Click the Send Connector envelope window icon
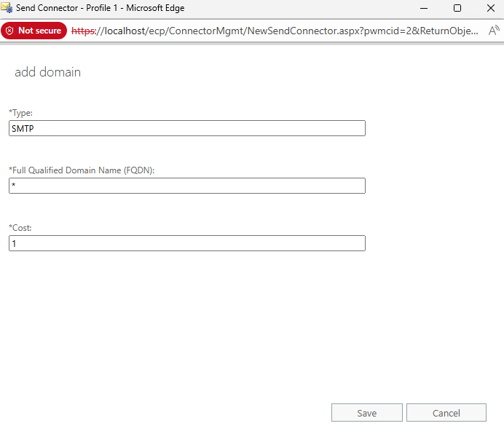 pyautogui.click(x=7, y=8)
